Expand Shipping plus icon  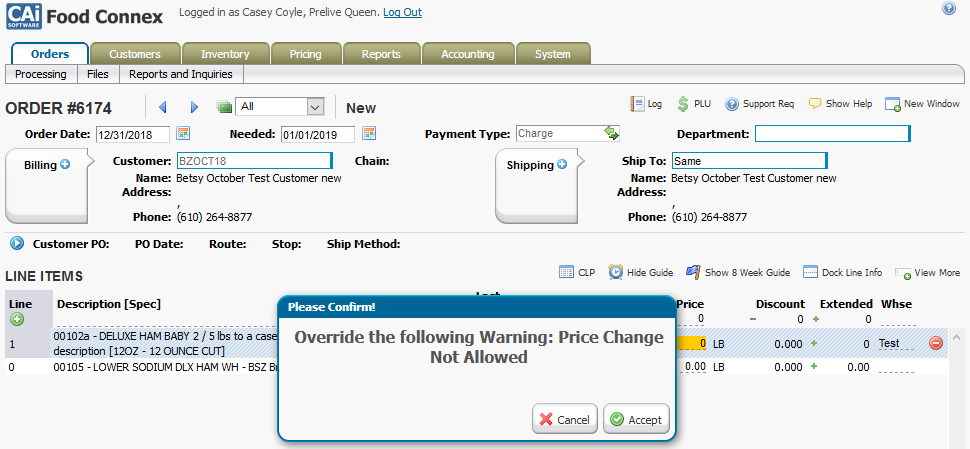[562, 165]
